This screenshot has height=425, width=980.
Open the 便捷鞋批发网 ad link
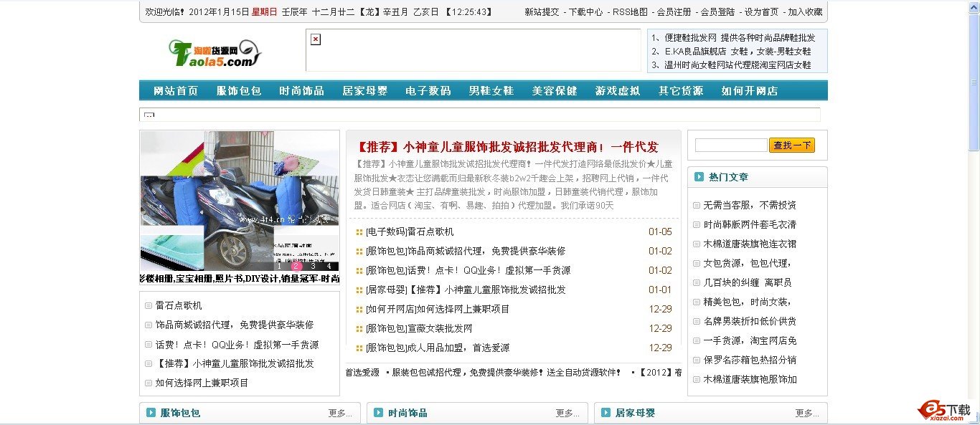point(740,38)
